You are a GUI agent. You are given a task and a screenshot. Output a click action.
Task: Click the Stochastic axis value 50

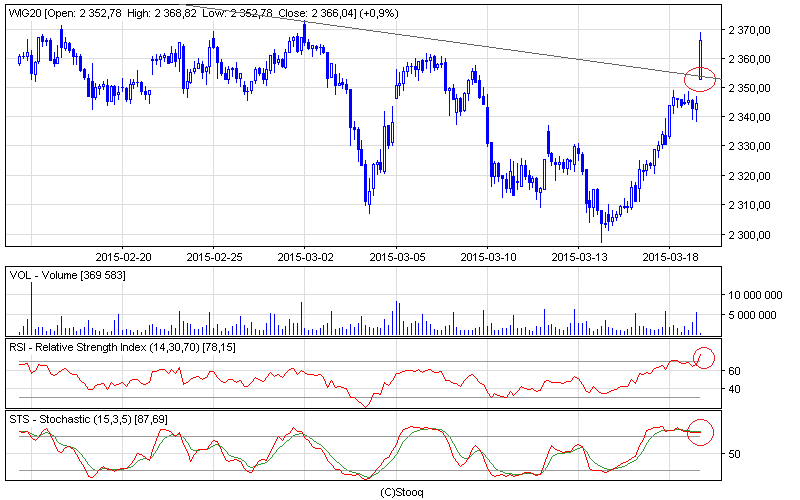[734, 454]
